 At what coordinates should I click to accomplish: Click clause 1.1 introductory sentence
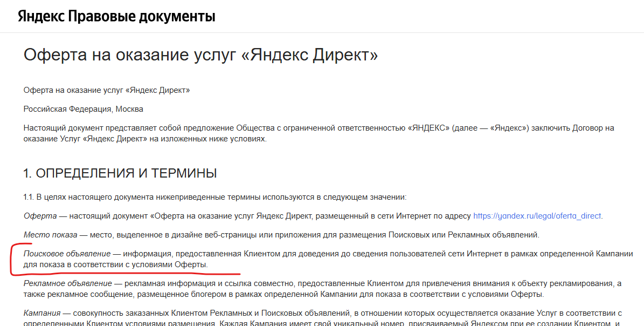[214, 197]
